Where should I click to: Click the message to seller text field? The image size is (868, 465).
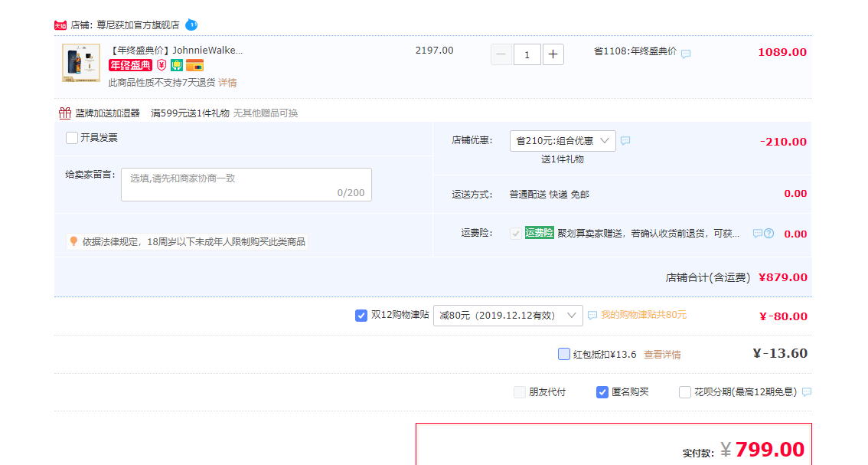point(246,185)
